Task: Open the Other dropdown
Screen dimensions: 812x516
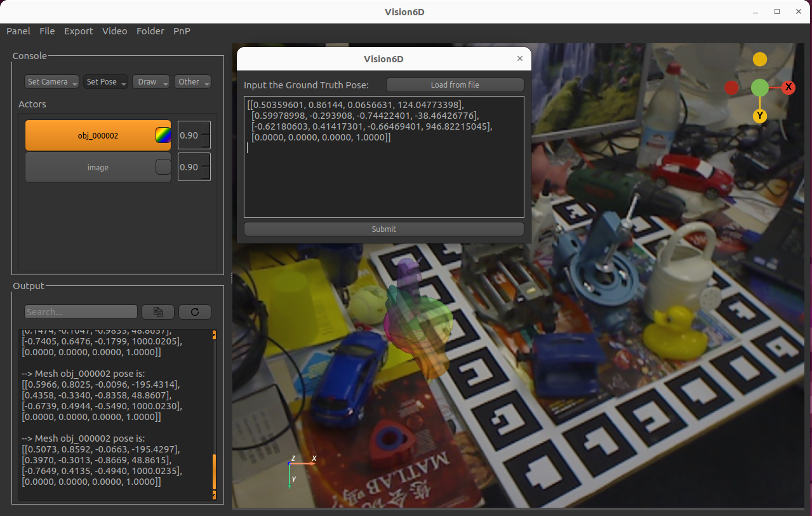Action: (x=192, y=81)
